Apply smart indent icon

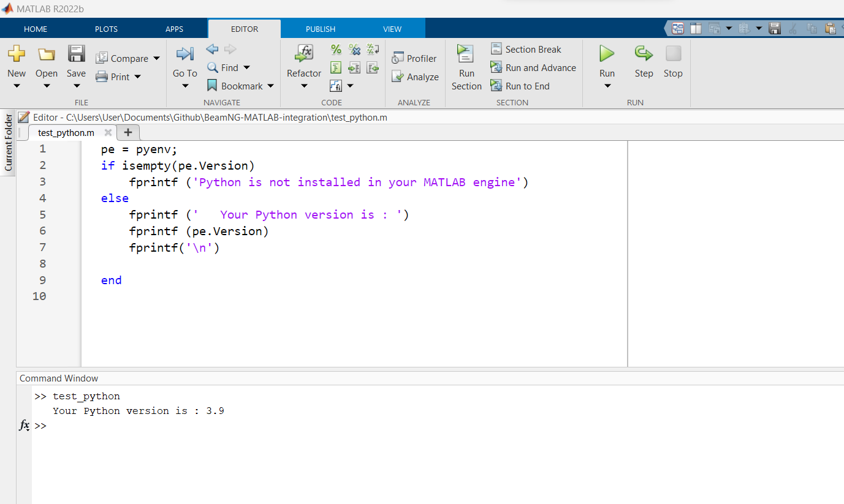pyautogui.click(x=336, y=67)
